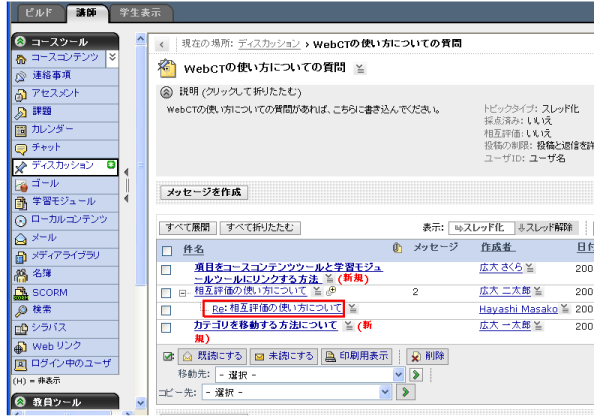
Task: Click the sidebar scrollbar up arrow
Action: (140, 39)
